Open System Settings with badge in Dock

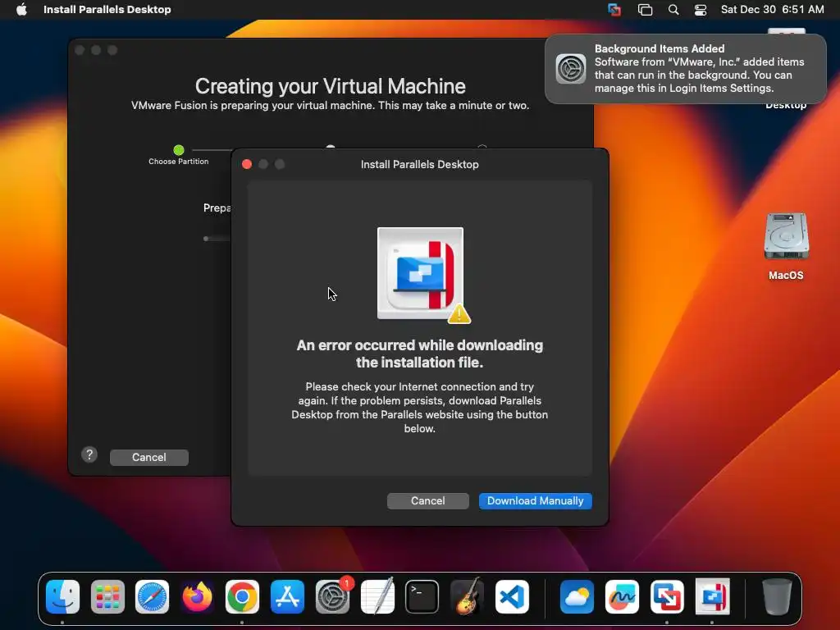tap(333, 596)
